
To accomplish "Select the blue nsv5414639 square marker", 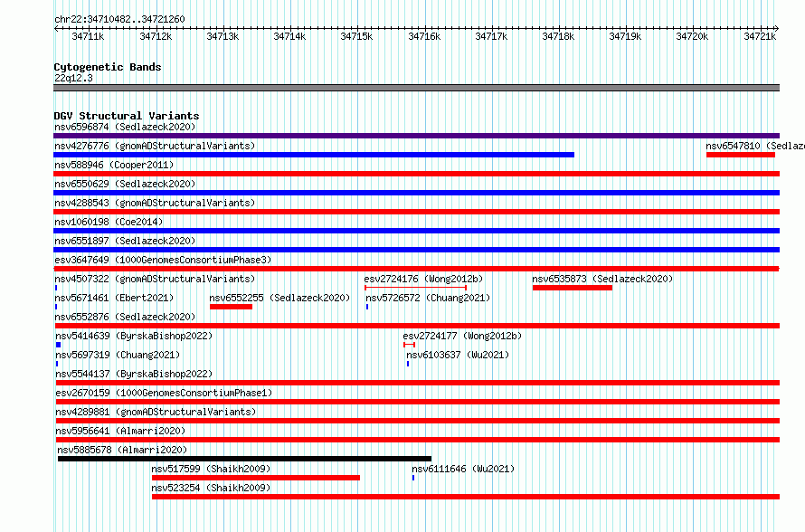I will tap(58, 345).
